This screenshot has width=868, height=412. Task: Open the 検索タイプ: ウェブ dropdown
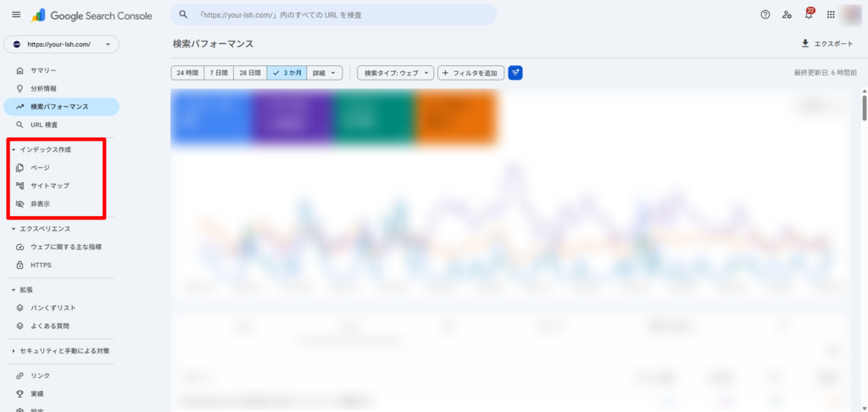click(x=396, y=73)
